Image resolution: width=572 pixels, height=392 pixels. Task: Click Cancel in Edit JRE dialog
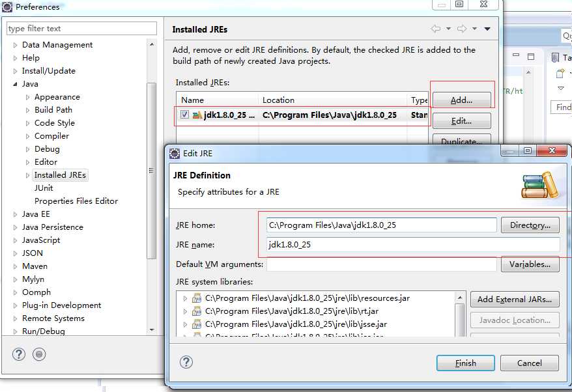[x=529, y=363]
